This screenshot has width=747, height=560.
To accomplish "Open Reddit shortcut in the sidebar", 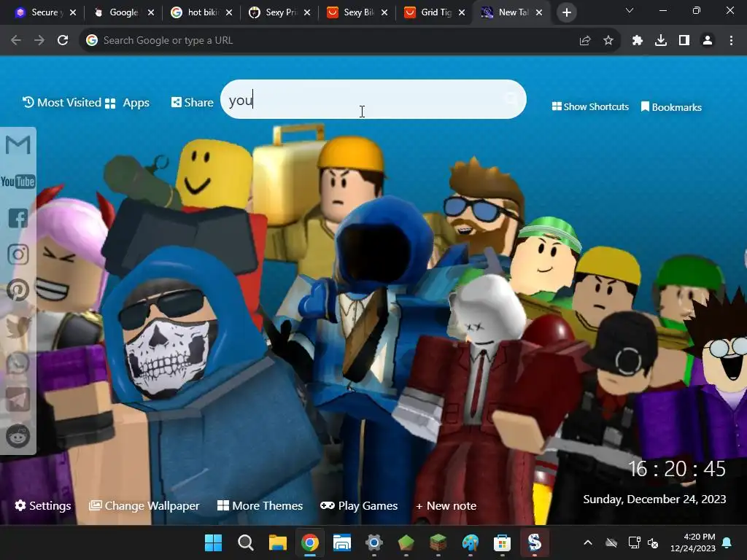I will click(18, 436).
